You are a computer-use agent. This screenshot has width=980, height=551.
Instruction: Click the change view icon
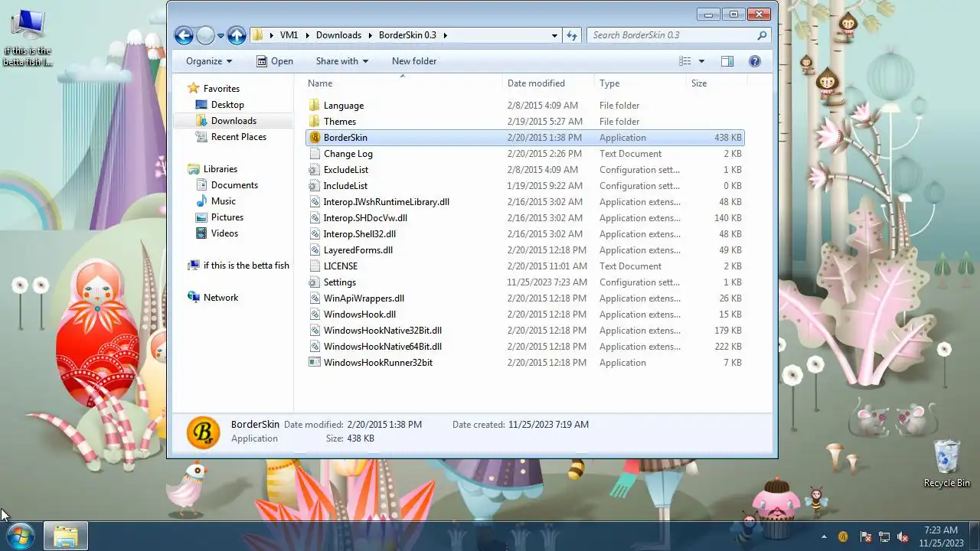(685, 61)
